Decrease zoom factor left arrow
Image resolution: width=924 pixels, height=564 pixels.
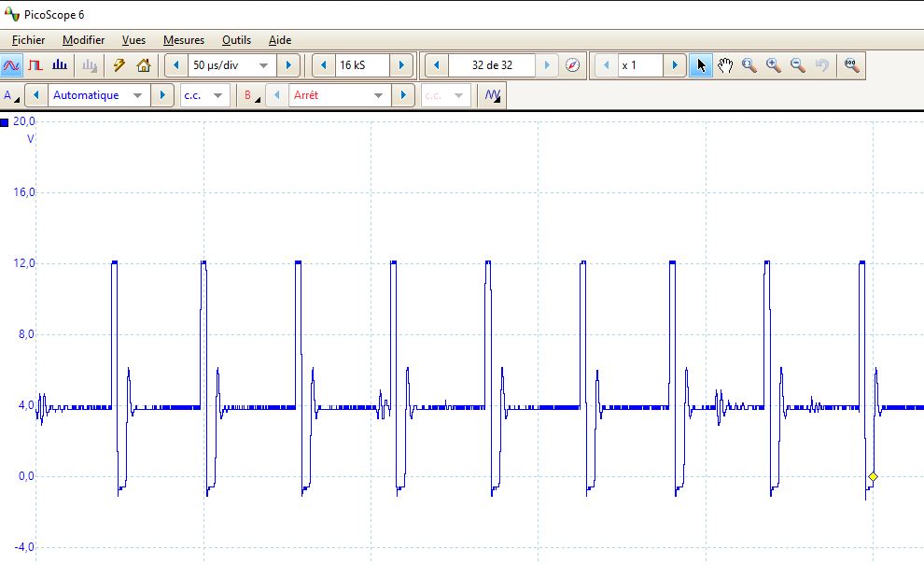tap(607, 64)
